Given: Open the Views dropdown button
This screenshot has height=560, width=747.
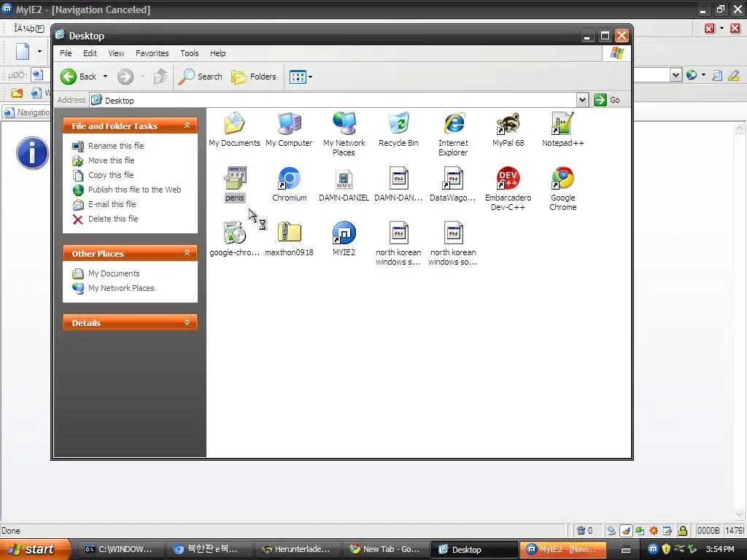Looking at the screenshot, I should [301, 77].
